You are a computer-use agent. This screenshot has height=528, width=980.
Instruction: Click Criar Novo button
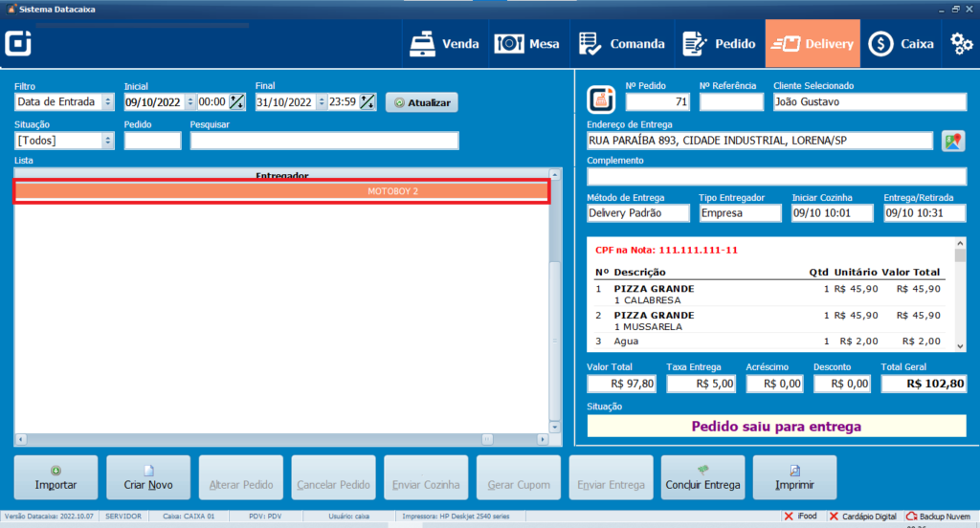click(148, 477)
